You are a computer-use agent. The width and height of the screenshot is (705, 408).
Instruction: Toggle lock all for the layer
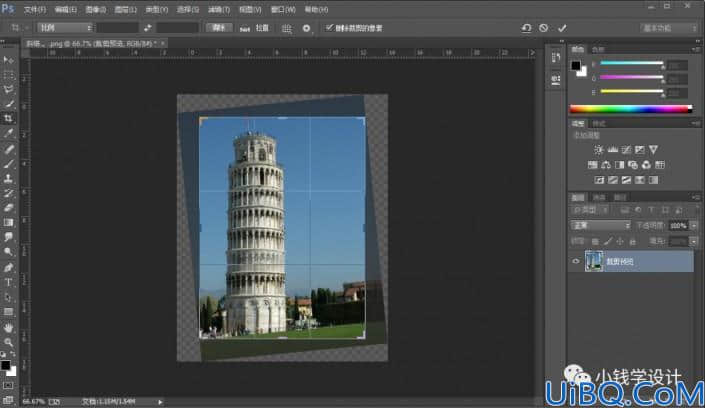coord(633,242)
